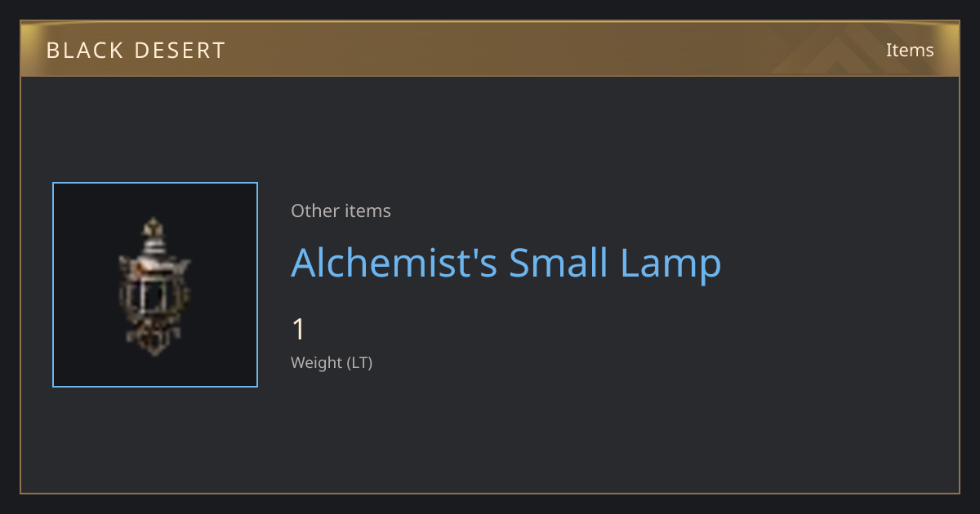Open the Alchemist's Small Lamp title link

[506, 263]
